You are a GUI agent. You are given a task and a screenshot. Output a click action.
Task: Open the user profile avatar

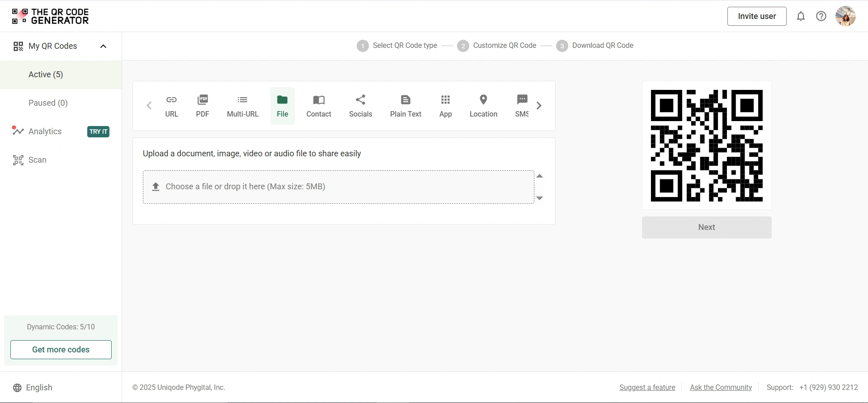845,16
